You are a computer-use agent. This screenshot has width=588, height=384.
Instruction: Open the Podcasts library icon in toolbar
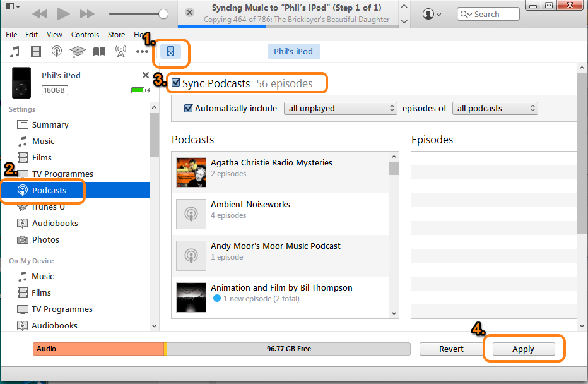tap(57, 51)
